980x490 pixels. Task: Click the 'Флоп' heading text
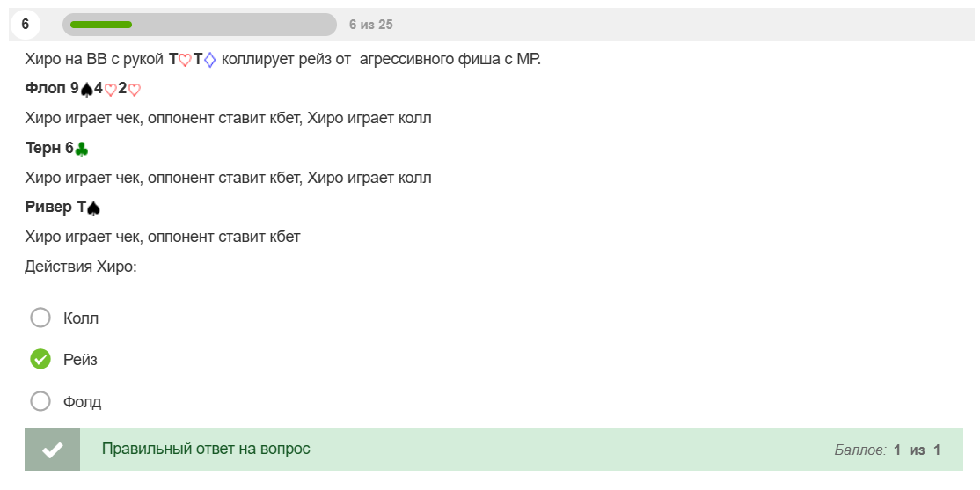[x=46, y=90]
